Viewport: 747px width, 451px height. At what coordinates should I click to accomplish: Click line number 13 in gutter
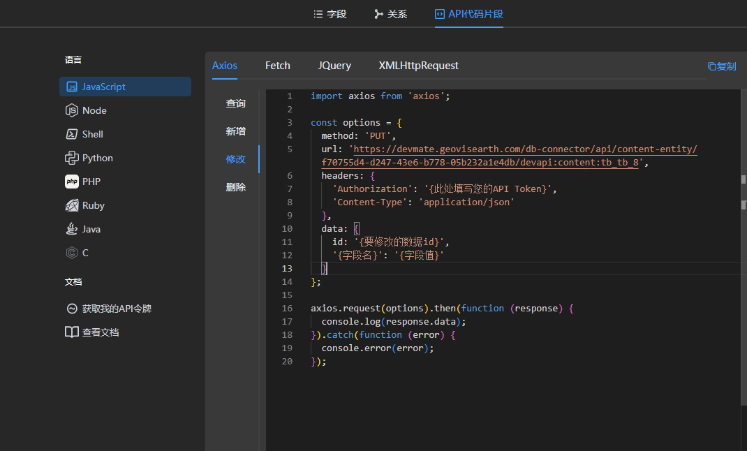[x=287, y=269]
